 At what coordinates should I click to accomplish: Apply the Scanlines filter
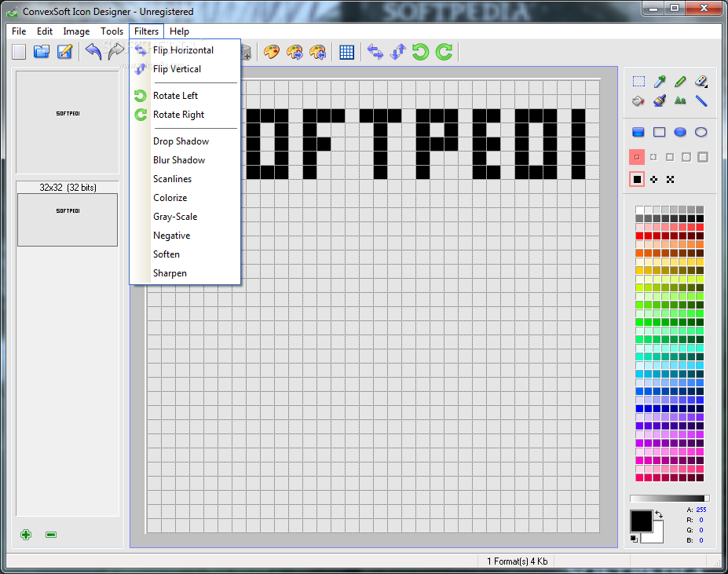185,179
